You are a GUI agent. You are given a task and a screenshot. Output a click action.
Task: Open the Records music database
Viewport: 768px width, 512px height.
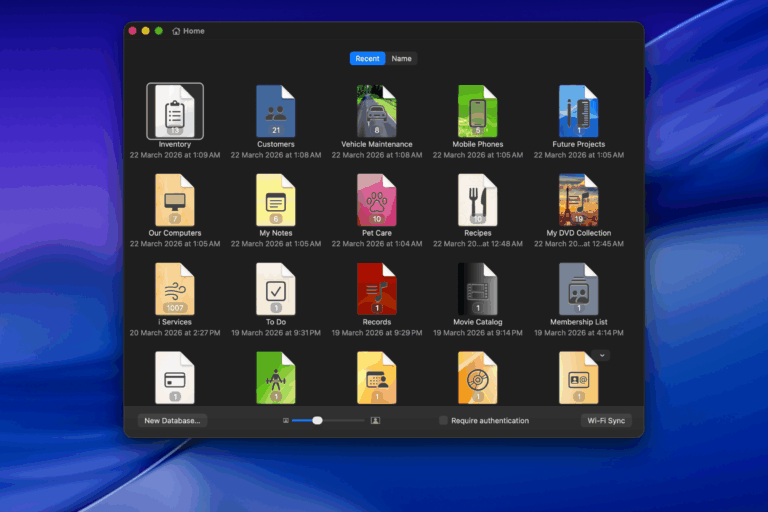(x=377, y=289)
